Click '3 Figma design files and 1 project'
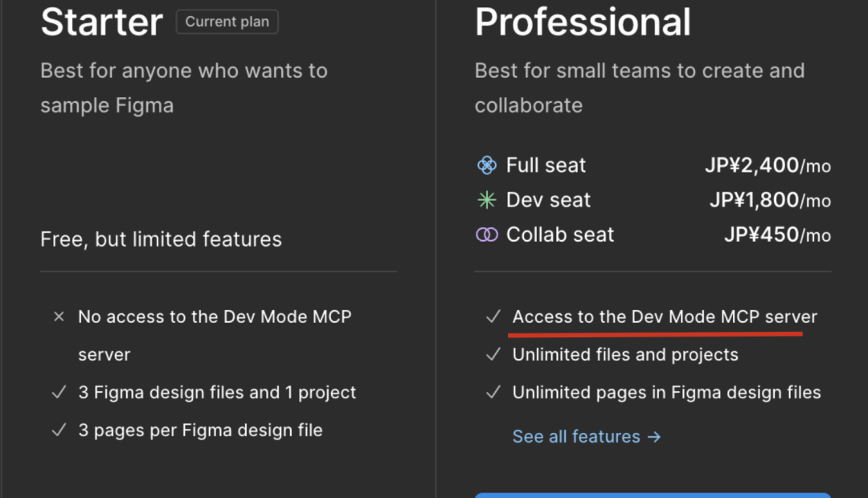868x498 pixels. (x=217, y=392)
